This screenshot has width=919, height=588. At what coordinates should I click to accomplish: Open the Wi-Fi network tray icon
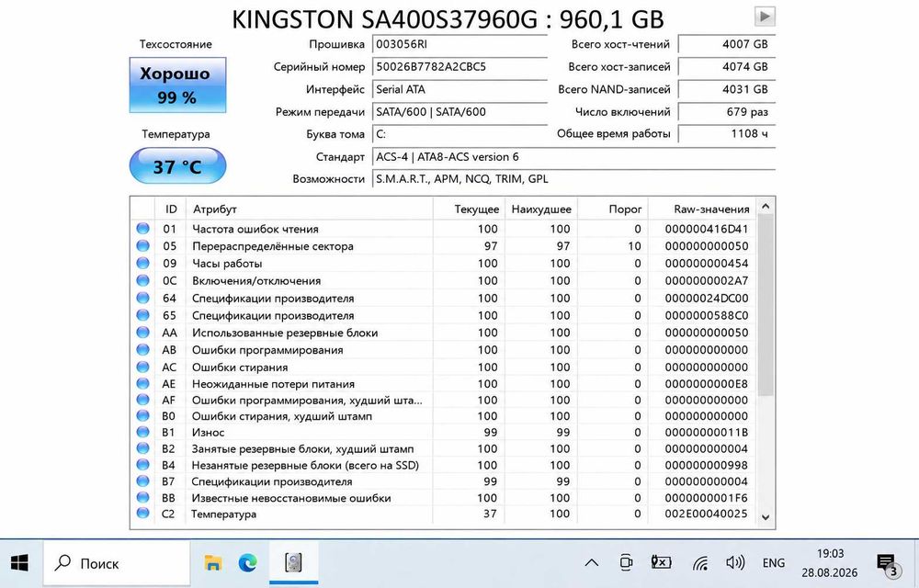click(699, 563)
